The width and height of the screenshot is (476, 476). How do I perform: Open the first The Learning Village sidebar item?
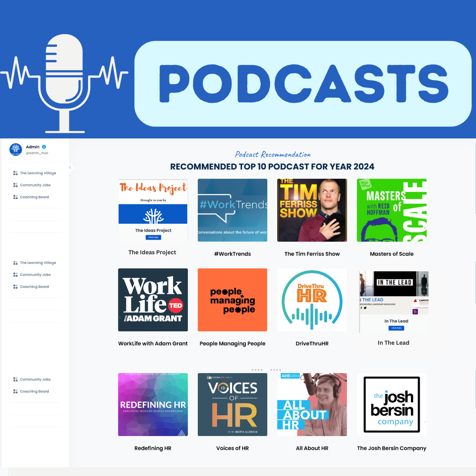coord(35,173)
